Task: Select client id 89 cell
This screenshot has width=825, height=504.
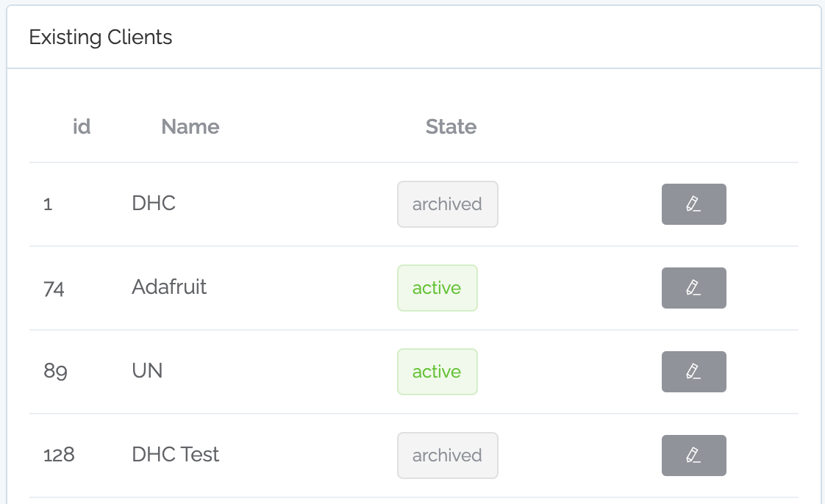Action: (55, 371)
